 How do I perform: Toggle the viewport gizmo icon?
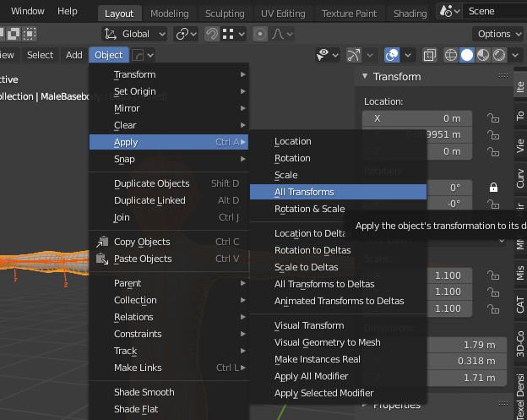[x=354, y=55]
